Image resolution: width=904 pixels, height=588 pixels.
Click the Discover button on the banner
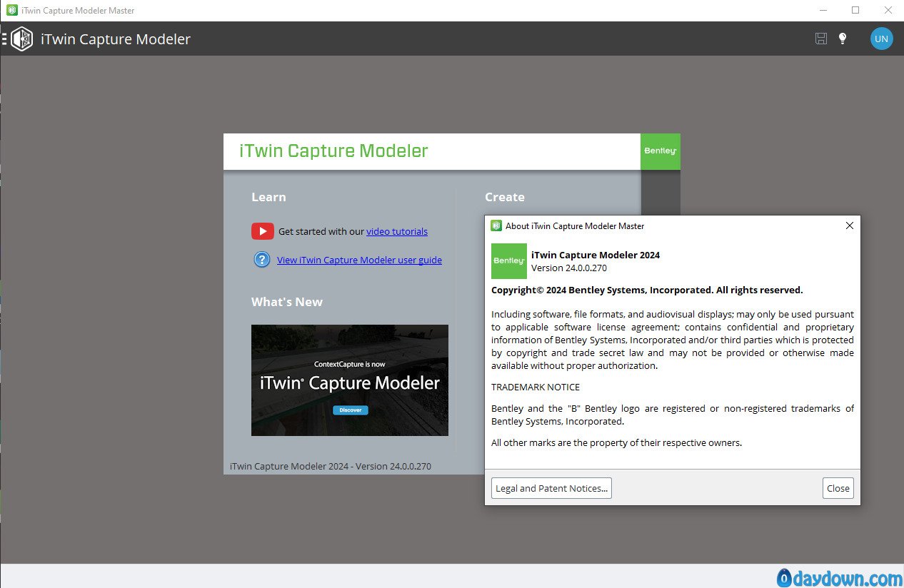pyautogui.click(x=350, y=410)
